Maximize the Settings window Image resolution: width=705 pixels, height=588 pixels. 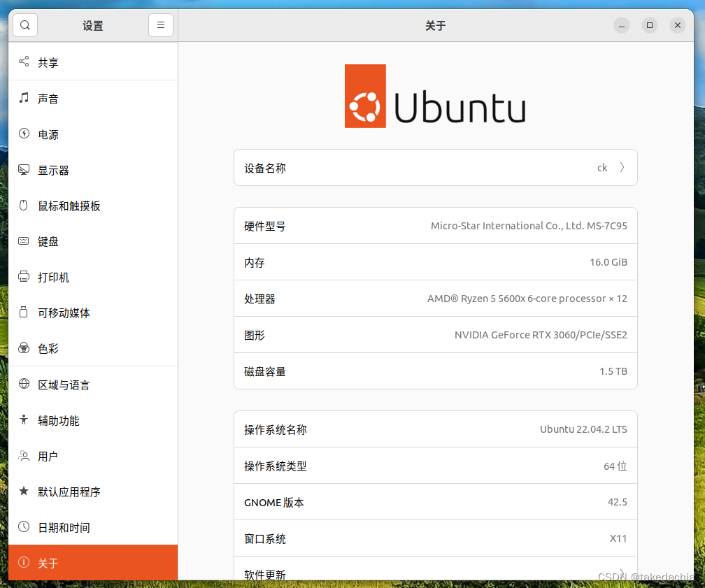point(649,25)
